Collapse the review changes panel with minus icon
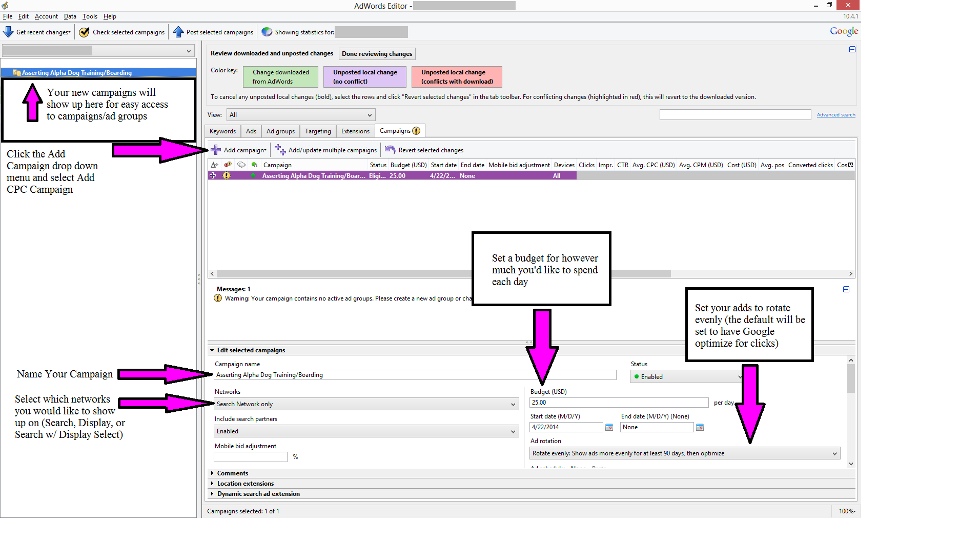 (852, 49)
